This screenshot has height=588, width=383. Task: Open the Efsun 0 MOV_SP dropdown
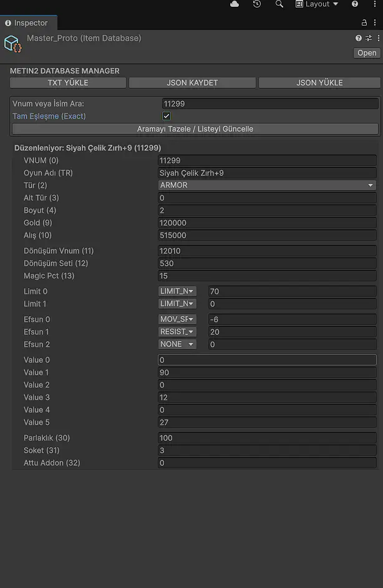coord(178,319)
